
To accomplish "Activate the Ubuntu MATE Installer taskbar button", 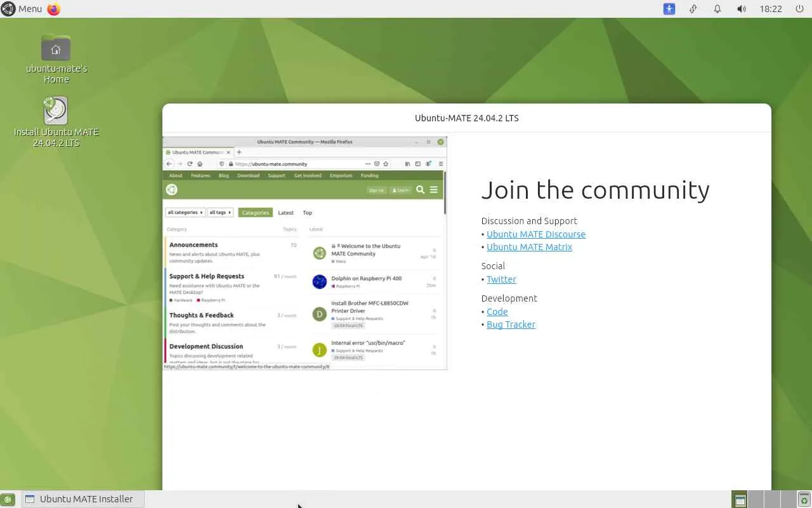I will (x=83, y=499).
